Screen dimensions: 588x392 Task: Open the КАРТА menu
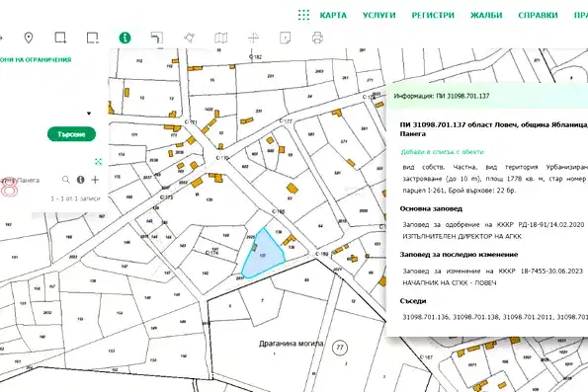tap(333, 16)
